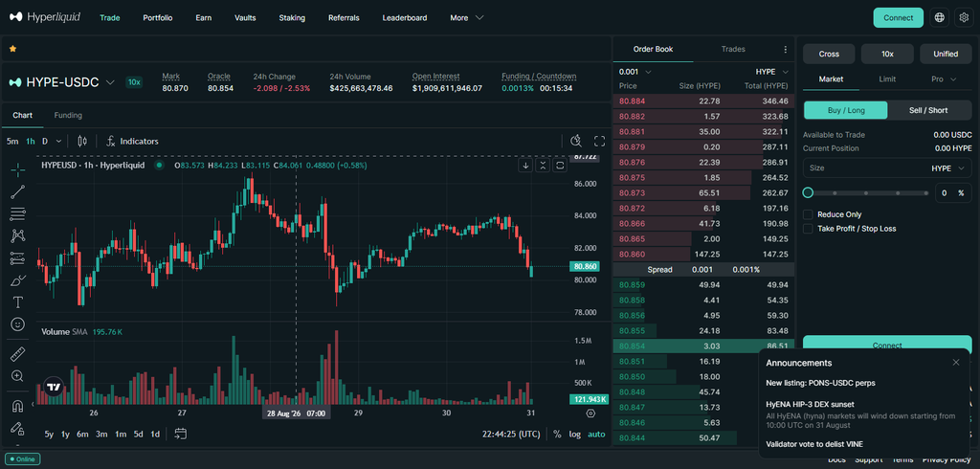Select the text annotation tool
Screen dimensions: 980x469
18,302
